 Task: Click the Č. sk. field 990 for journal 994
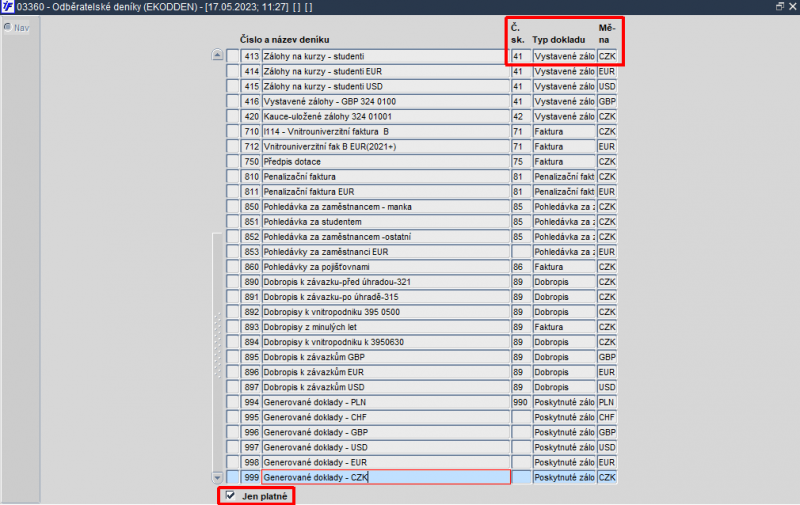point(520,402)
